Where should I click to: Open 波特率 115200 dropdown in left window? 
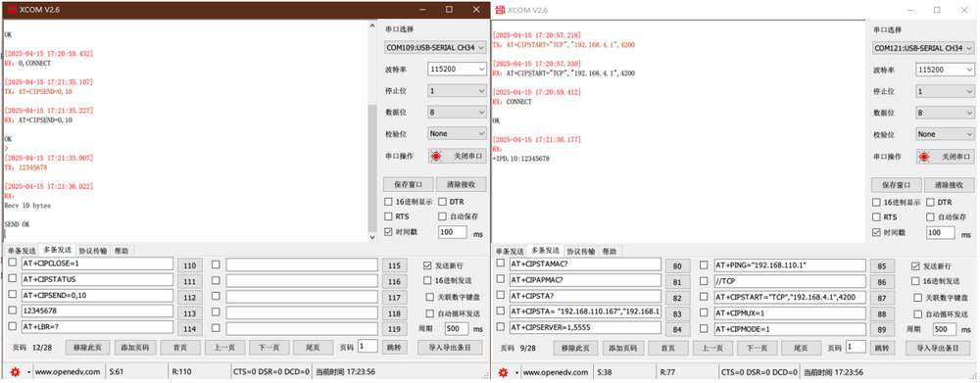pos(457,70)
